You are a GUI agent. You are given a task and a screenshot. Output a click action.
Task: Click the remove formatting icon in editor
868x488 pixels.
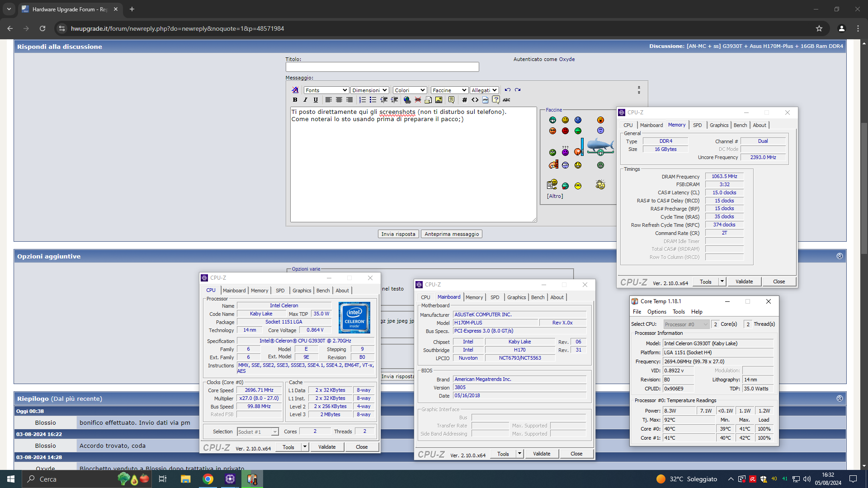[295, 90]
